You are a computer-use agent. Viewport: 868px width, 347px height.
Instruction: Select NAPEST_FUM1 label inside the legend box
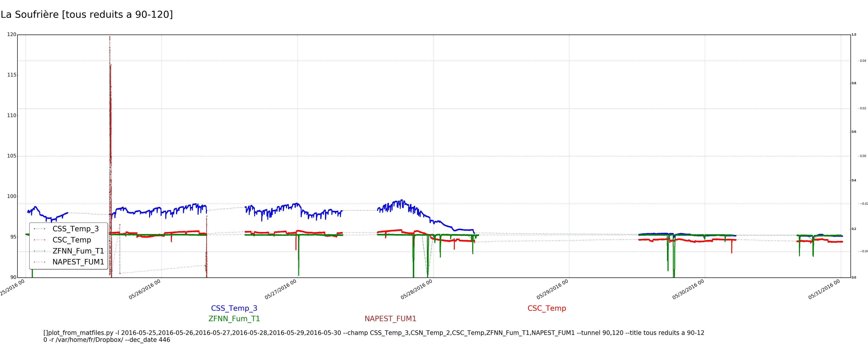click(78, 262)
